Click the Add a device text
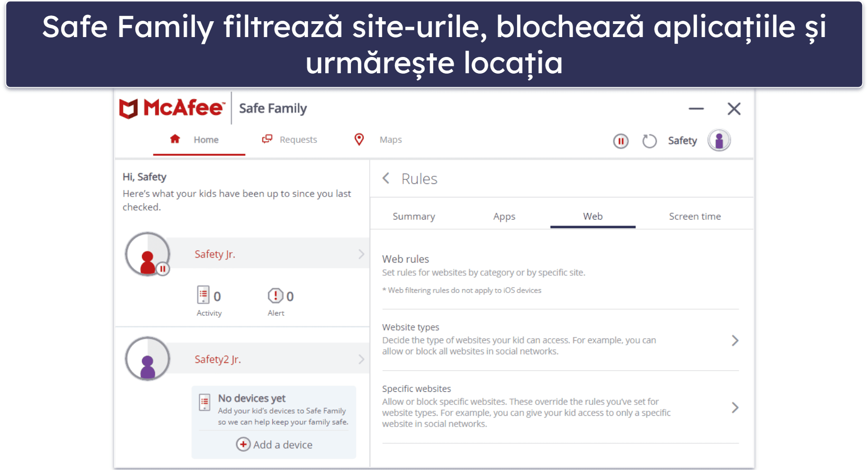The width and height of the screenshot is (868, 470). point(283,445)
